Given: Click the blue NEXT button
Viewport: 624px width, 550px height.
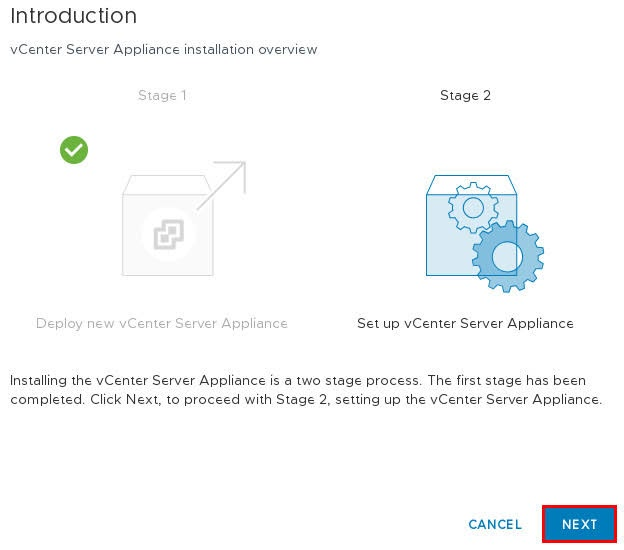Looking at the screenshot, I should pos(579,524).
